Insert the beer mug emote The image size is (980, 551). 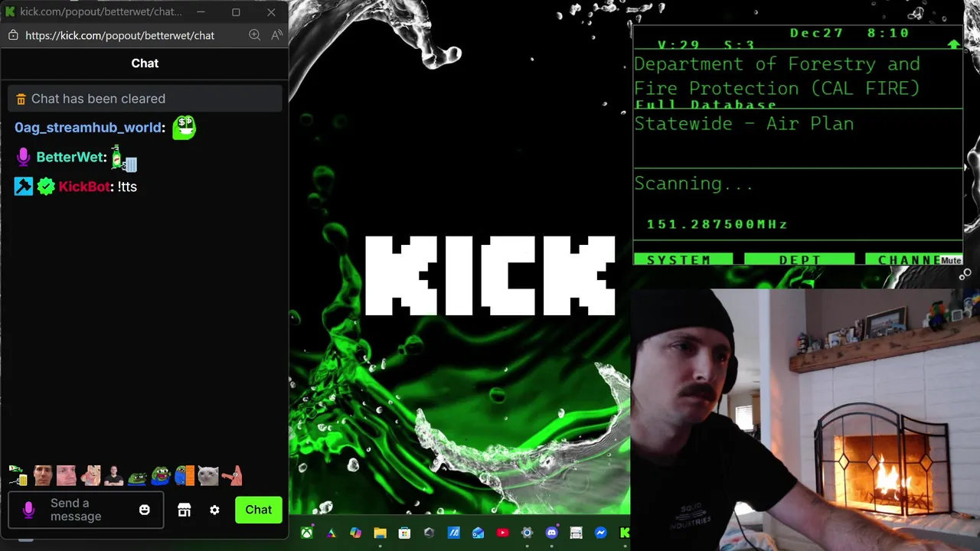(x=18, y=476)
